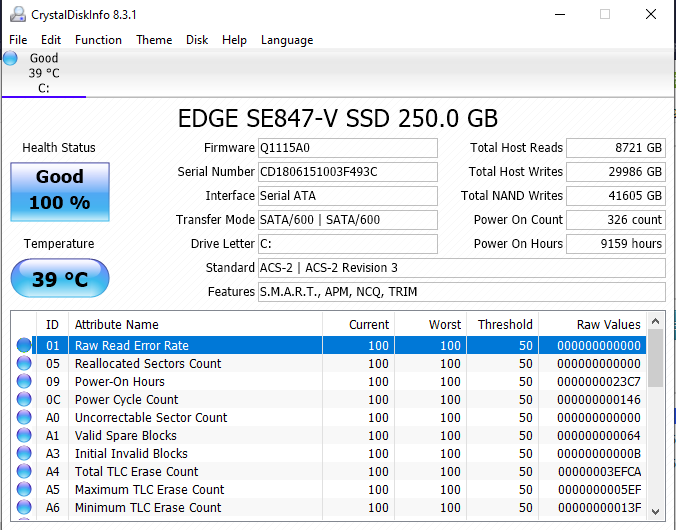Select the Reallocated Sectors Count row text
This screenshot has height=530, width=676.
pos(148,364)
